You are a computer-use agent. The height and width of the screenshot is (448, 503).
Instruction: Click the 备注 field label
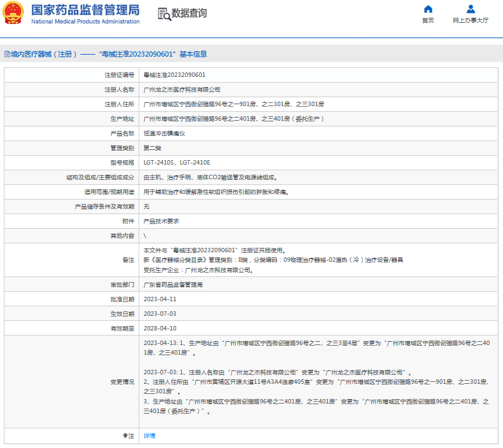tap(128, 260)
